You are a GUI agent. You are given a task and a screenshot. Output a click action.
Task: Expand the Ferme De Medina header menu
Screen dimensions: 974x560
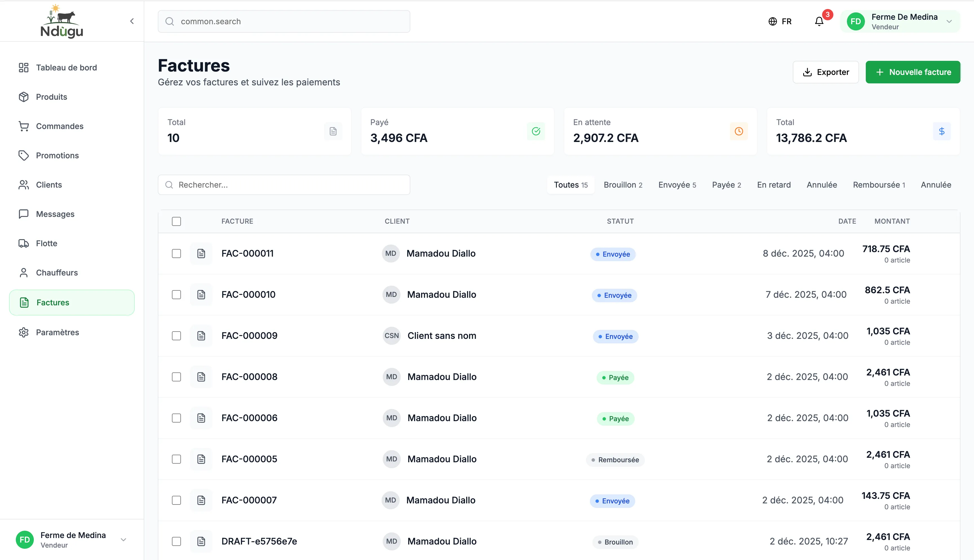click(x=949, y=21)
